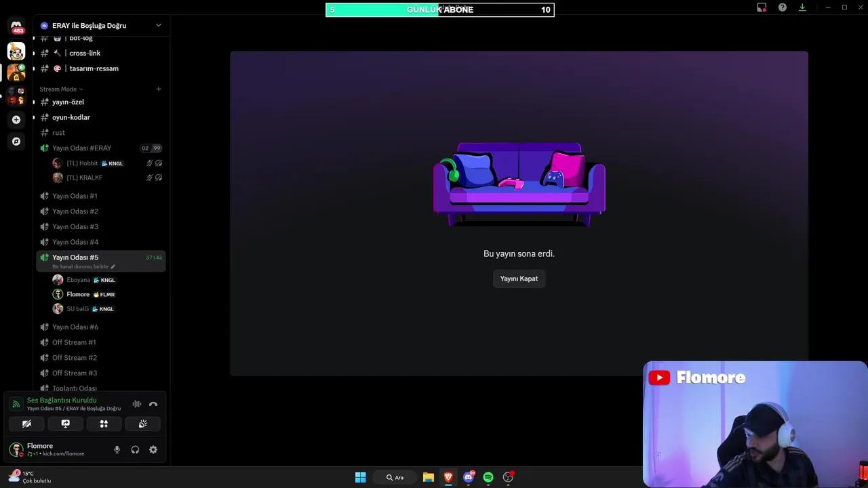This screenshot has width=868, height=488.
Task: Switch to Brave browser in taskbar
Action: pos(448,477)
